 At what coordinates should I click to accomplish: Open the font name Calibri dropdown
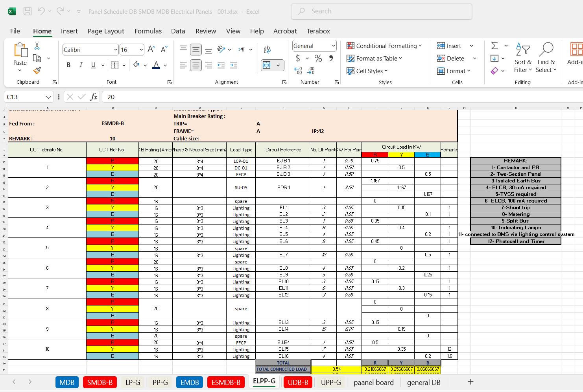(116, 50)
